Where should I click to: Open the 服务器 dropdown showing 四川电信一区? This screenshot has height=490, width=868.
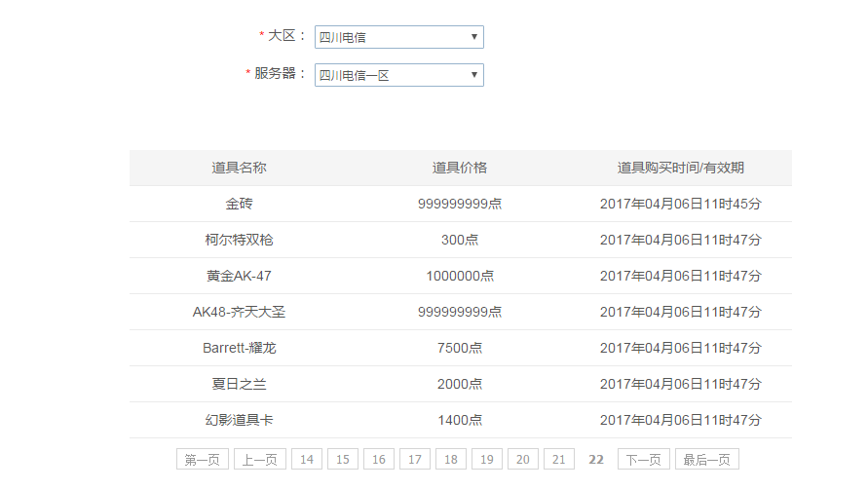[x=399, y=75]
